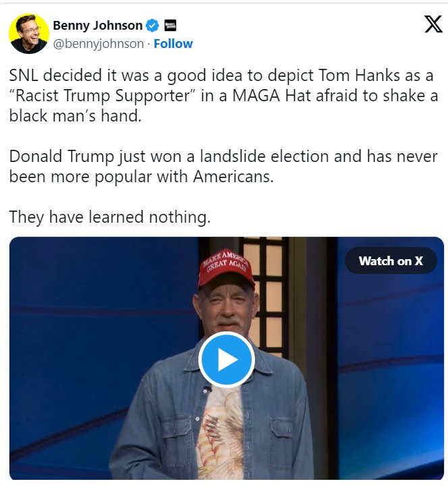Click the Watch on X button
The height and width of the screenshot is (494, 448).
[391, 260]
